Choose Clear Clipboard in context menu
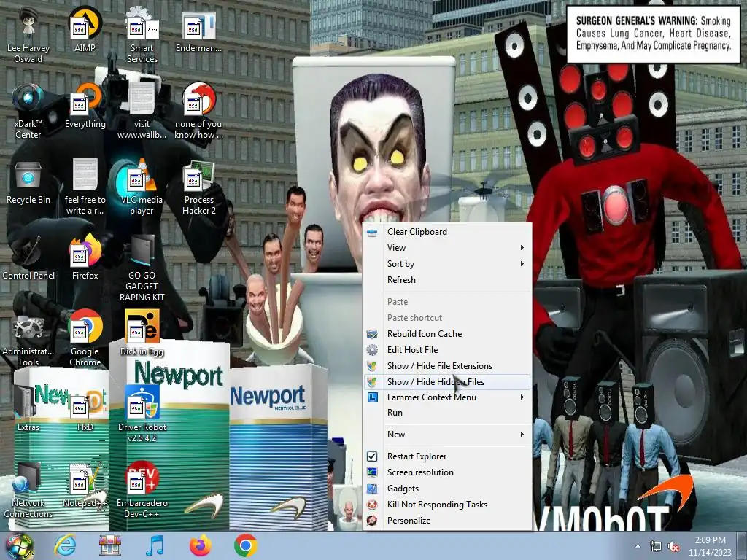Viewport: 747px width, 560px height. (x=447, y=232)
